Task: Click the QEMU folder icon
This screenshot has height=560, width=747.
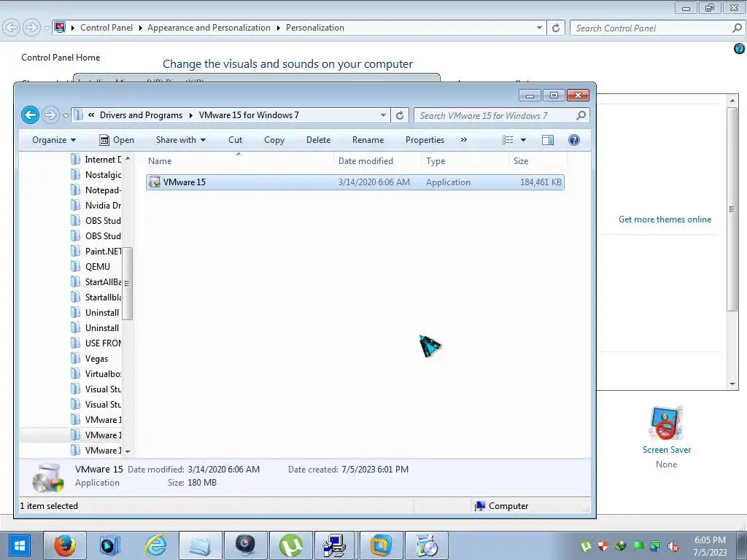Action: [75, 267]
